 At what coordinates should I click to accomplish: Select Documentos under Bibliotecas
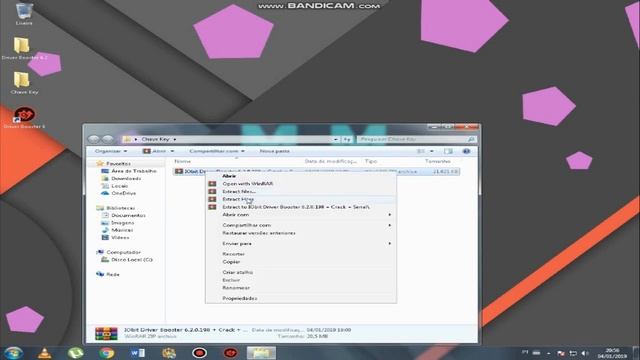[128, 215]
